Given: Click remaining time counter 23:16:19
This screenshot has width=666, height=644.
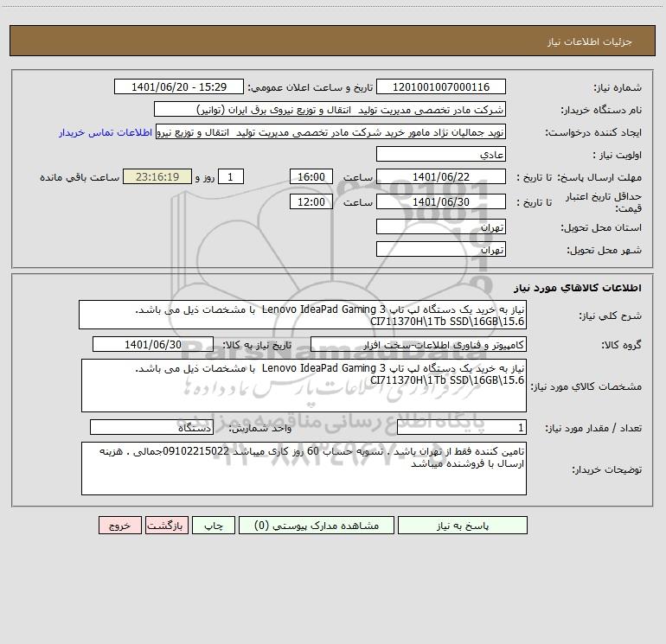Looking at the screenshot, I should [157, 176].
